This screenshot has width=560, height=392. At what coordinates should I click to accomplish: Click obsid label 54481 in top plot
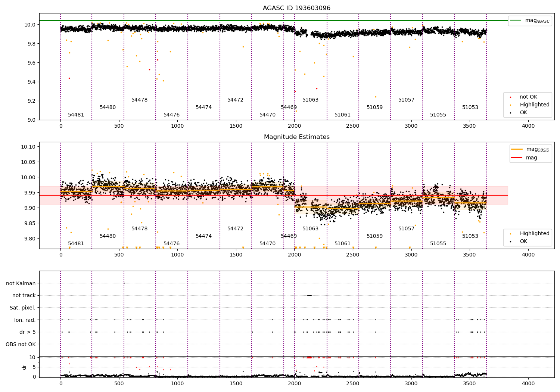76,115
